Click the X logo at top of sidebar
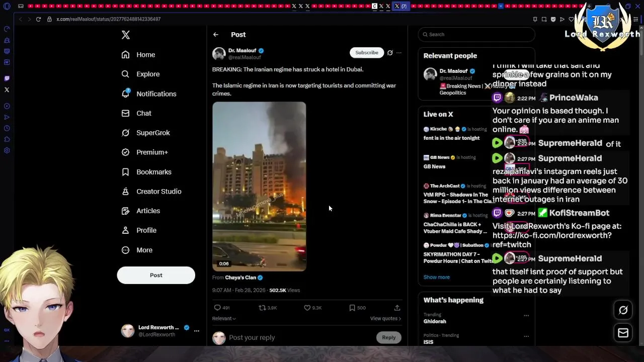 click(126, 35)
